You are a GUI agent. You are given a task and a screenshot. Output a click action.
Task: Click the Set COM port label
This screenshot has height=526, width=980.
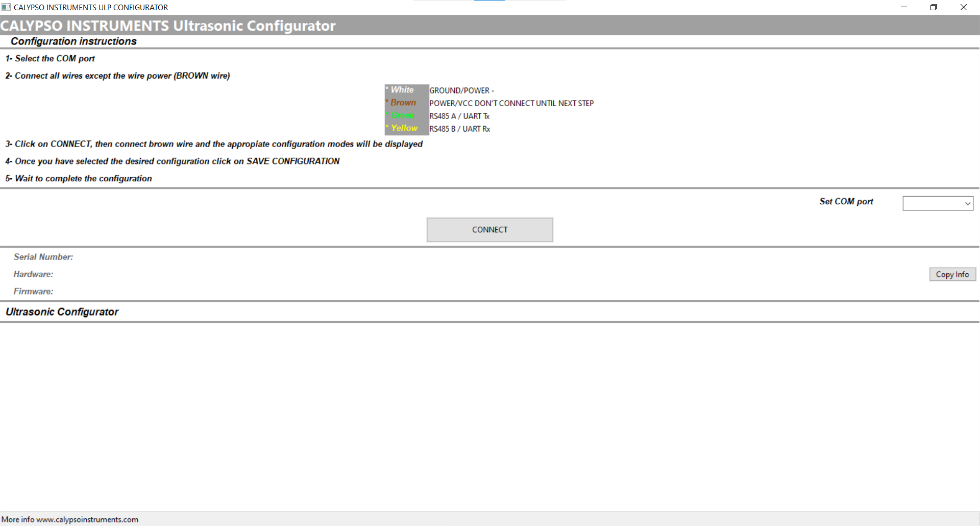(846, 202)
